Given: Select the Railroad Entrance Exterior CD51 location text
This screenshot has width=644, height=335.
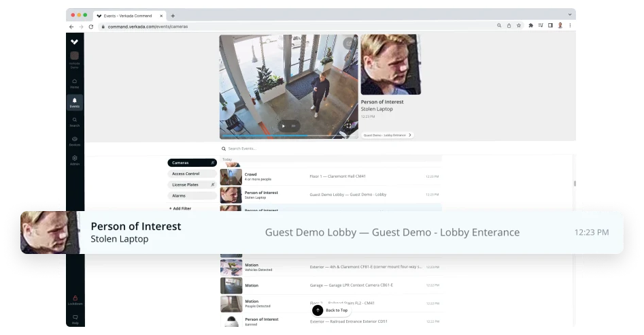Looking at the screenshot, I should click(x=349, y=321).
